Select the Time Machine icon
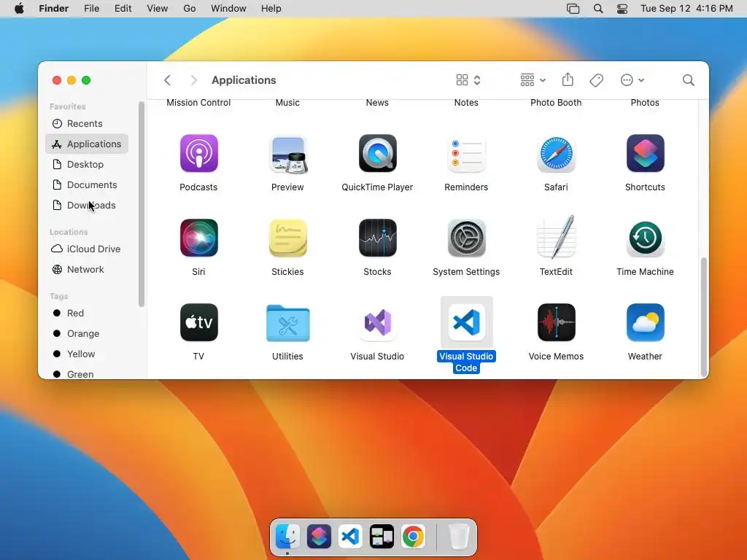Image resolution: width=747 pixels, height=560 pixels. point(645,238)
